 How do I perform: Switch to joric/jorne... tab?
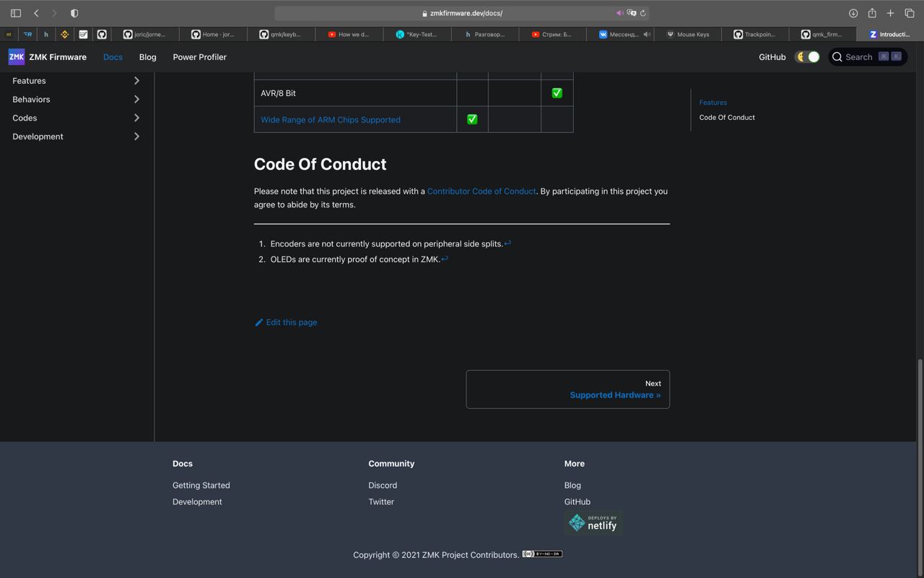[144, 34]
